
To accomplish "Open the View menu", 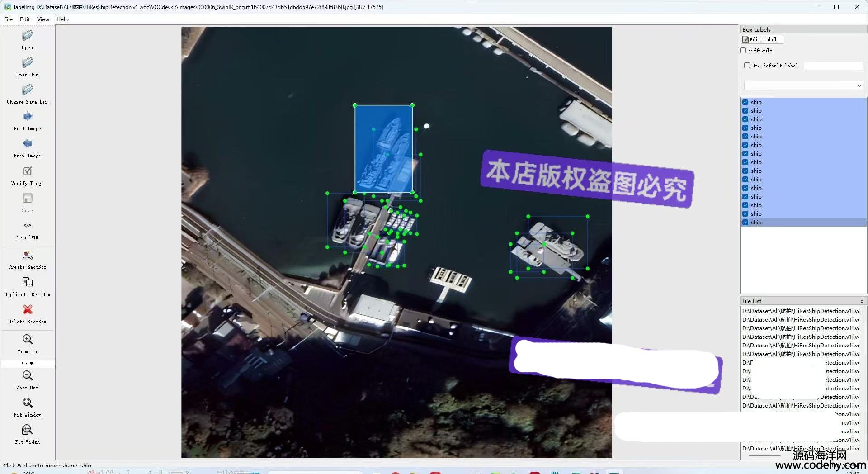I will (43, 19).
